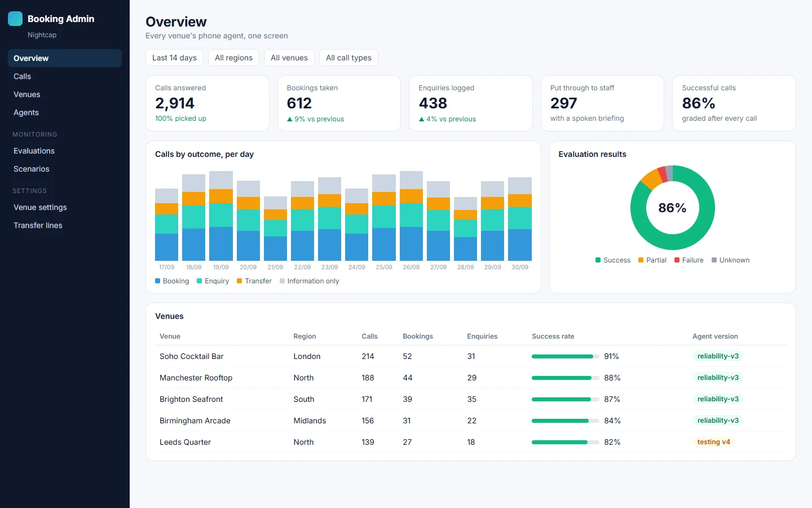
Task: Sort table by Success rate column
Action: [x=553, y=336]
